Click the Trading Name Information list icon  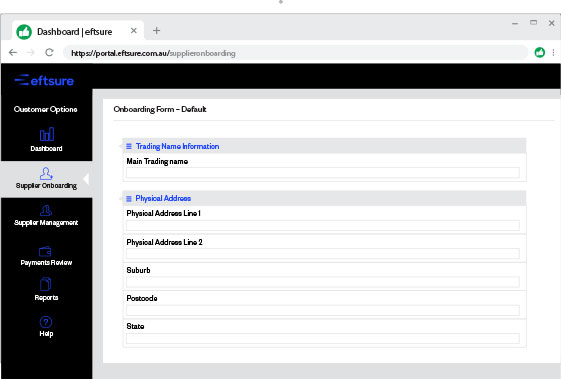[129, 146]
